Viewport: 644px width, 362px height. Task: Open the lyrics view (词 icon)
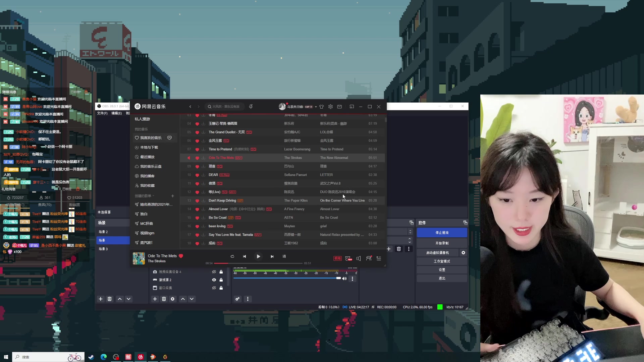(284, 256)
